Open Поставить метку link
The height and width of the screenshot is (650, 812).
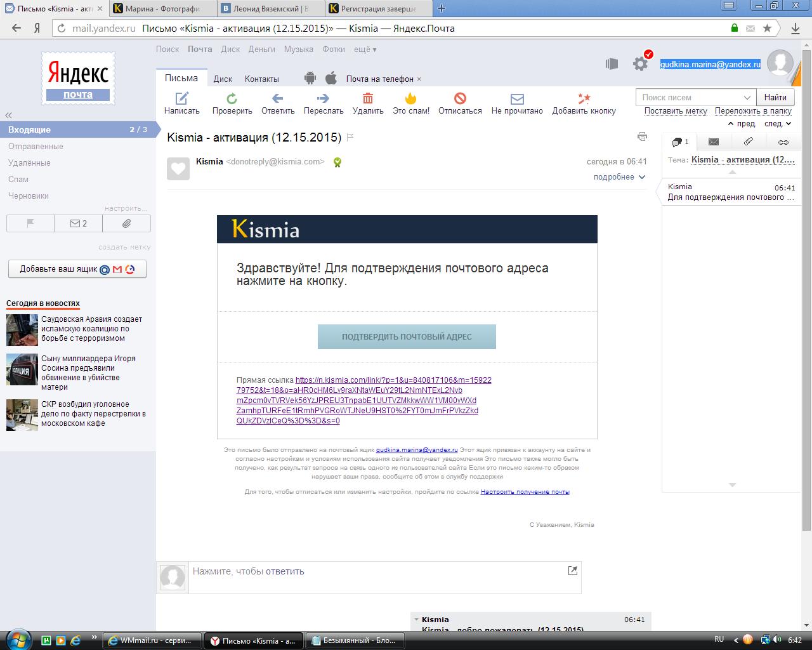pyautogui.click(x=676, y=110)
